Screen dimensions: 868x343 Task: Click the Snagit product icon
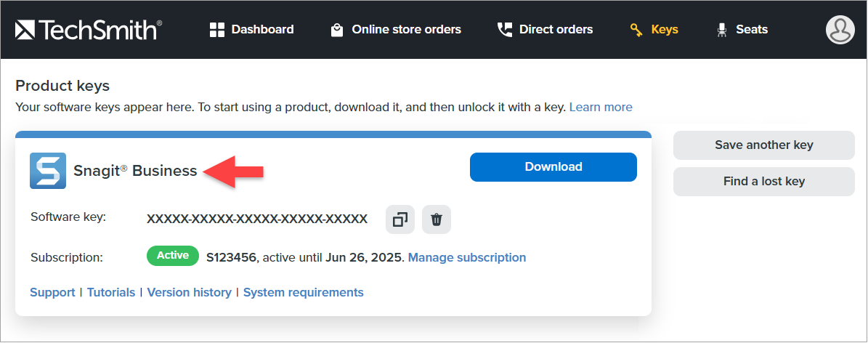48,171
